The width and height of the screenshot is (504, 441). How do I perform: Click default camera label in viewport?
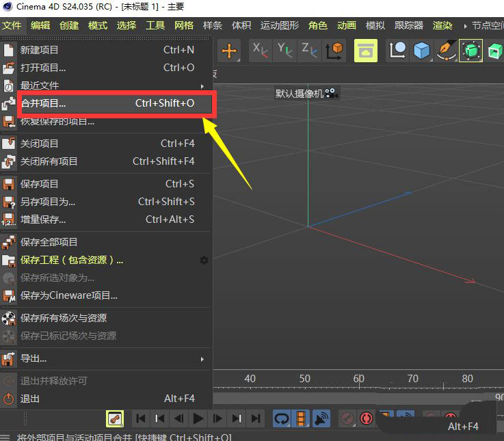pos(300,94)
